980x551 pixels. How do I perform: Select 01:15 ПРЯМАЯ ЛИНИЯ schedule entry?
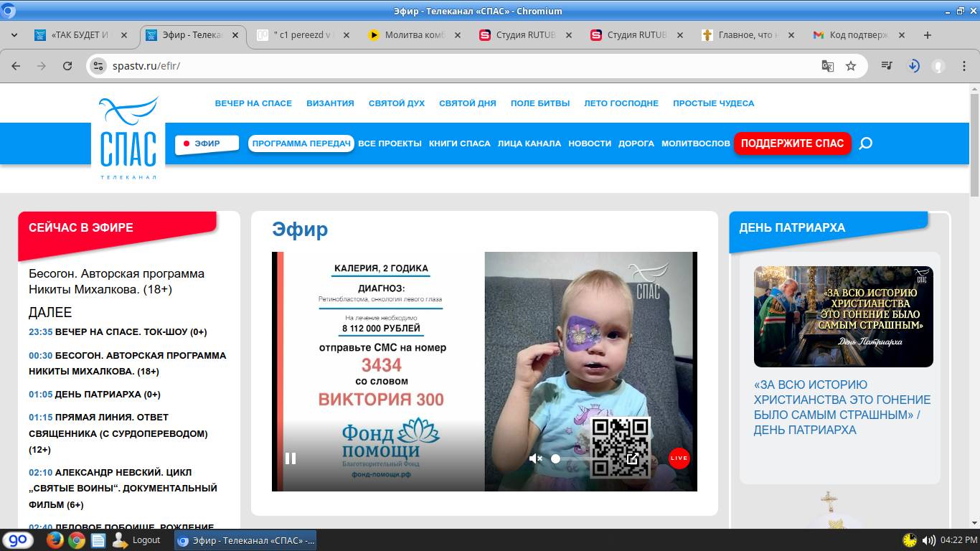[x=118, y=433]
